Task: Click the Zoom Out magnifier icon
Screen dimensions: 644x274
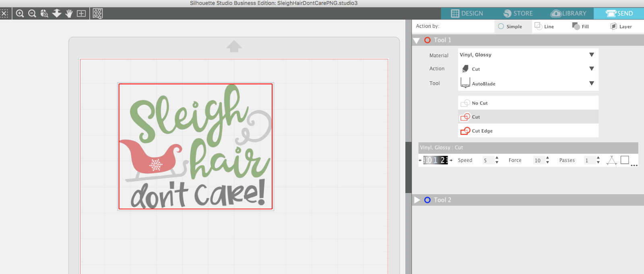Action: tap(32, 13)
